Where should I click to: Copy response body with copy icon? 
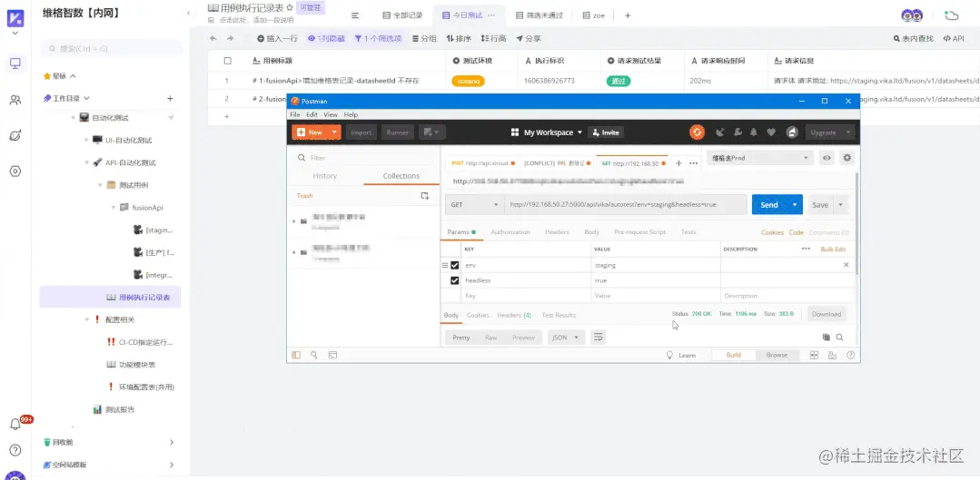(x=827, y=337)
